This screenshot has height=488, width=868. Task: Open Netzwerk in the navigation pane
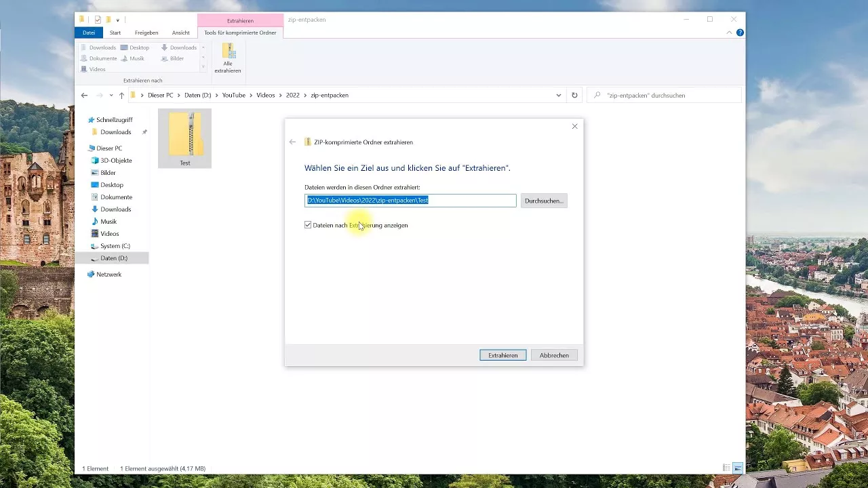point(108,274)
